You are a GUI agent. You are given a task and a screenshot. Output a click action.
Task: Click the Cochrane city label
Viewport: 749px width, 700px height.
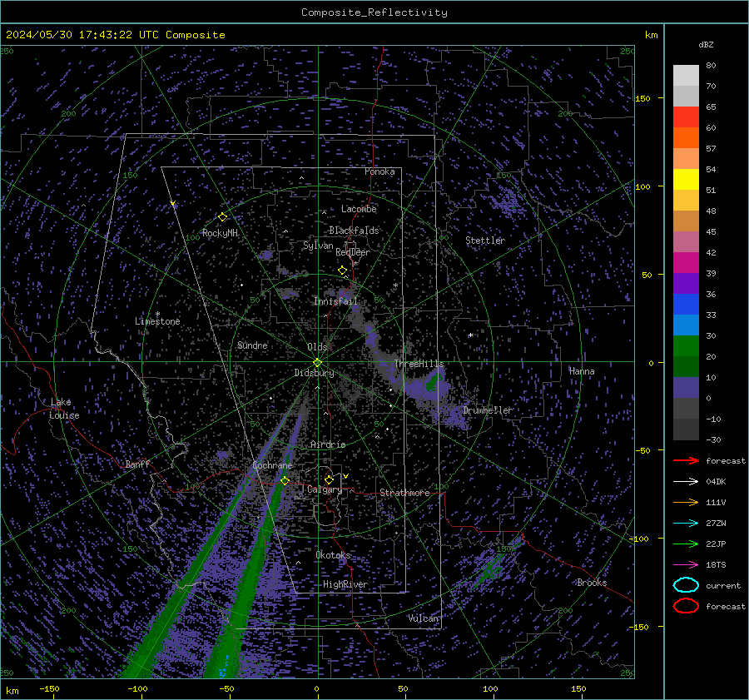point(272,465)
